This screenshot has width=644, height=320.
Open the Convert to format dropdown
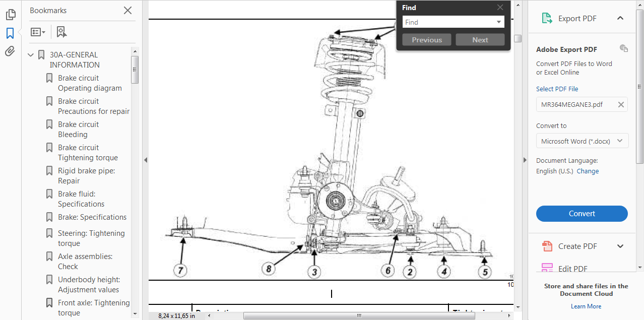pos(582,142)
